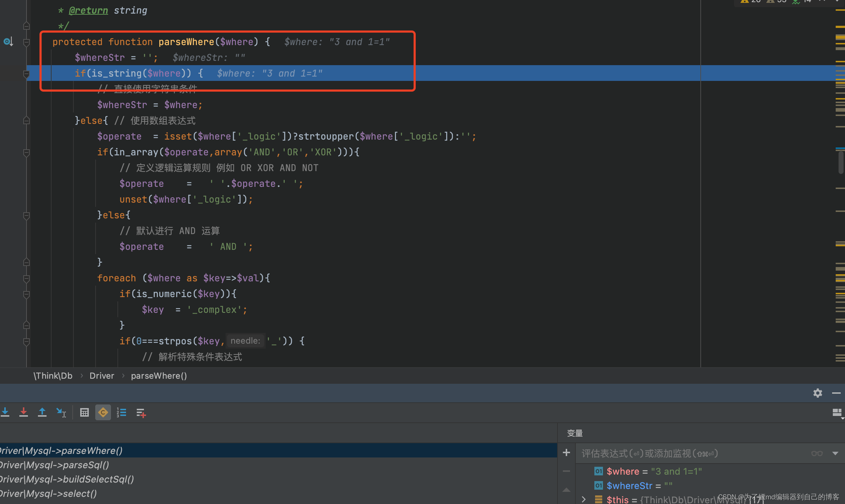Screen dimensions: 845x504
Task: Click the red Force Step Into icon
Action: 24,412
